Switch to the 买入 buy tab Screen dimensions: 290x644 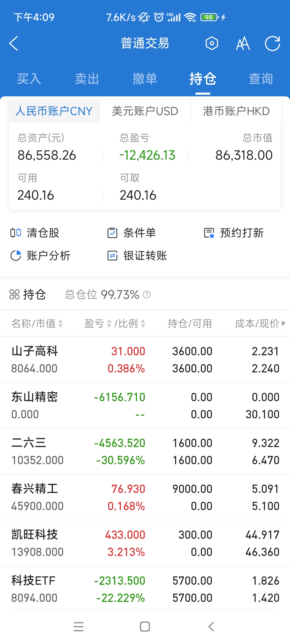[x=29, y=79]
